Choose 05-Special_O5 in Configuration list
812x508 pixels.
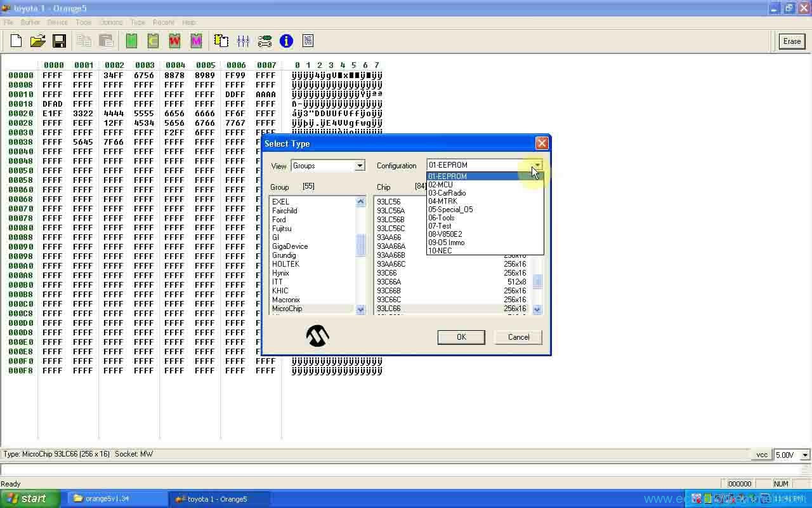(485, 210)
